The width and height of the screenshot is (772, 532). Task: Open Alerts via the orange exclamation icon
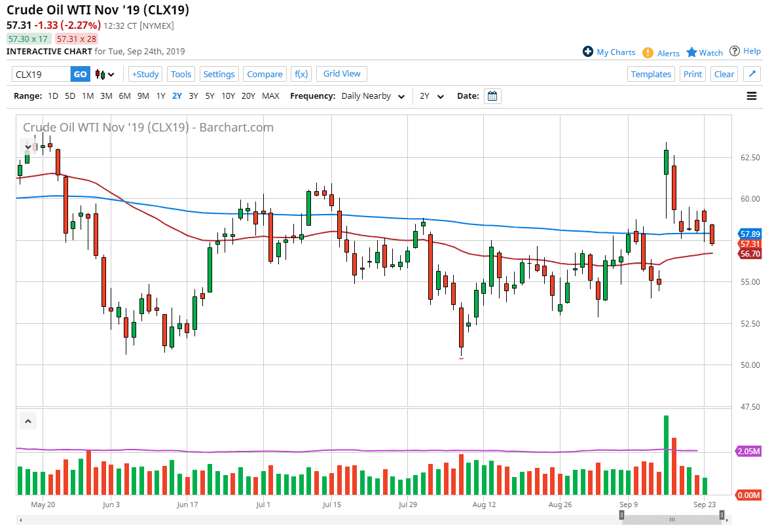point(648,52)
